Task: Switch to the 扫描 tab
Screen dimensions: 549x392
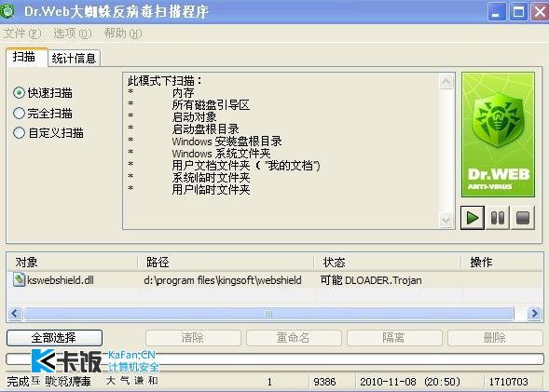Action: 27,58
